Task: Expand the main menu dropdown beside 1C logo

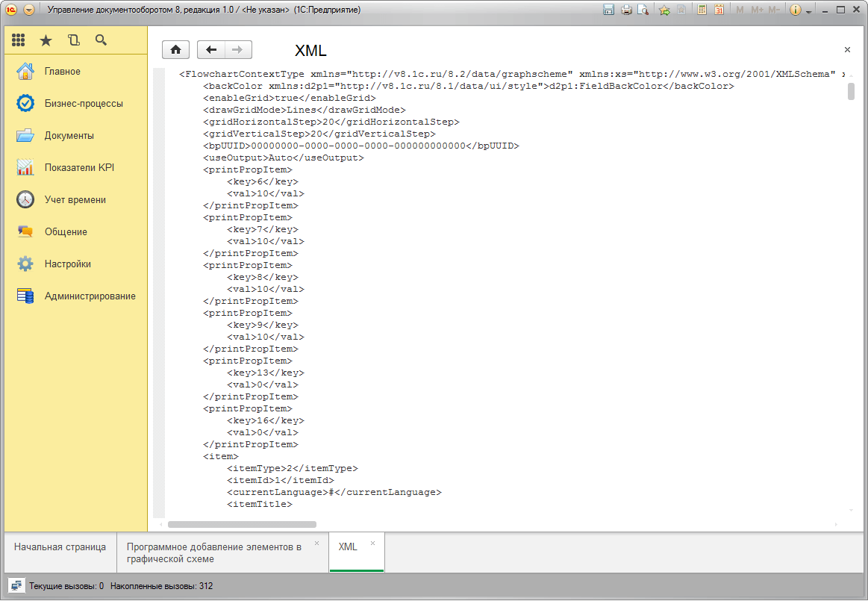Action: 29,10
